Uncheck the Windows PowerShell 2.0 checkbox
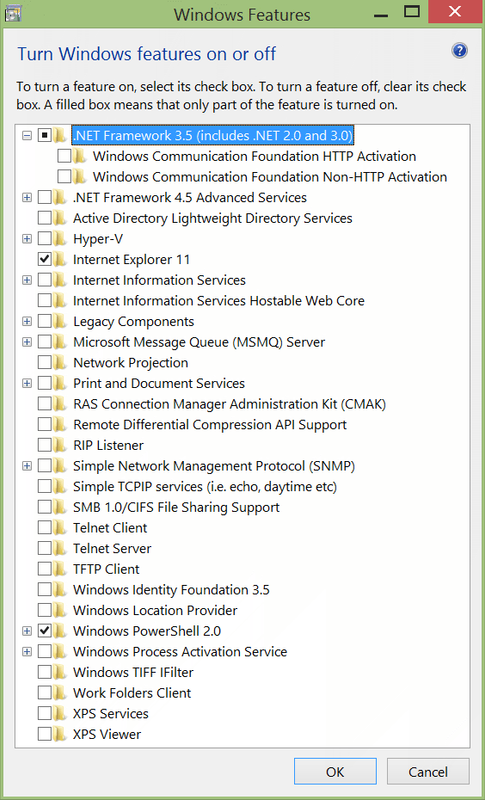Image resolution: width=485 pixels, height=800 pixels. click(44, 631)
